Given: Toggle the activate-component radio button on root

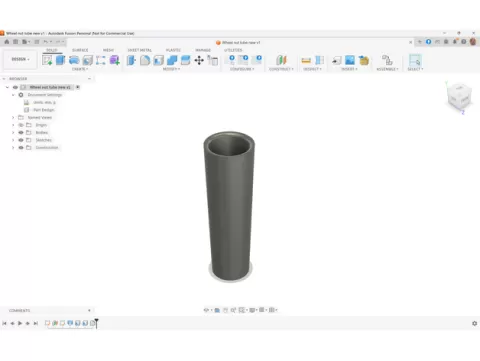Looking at the screenshot, I should click(x=78, y=87).
